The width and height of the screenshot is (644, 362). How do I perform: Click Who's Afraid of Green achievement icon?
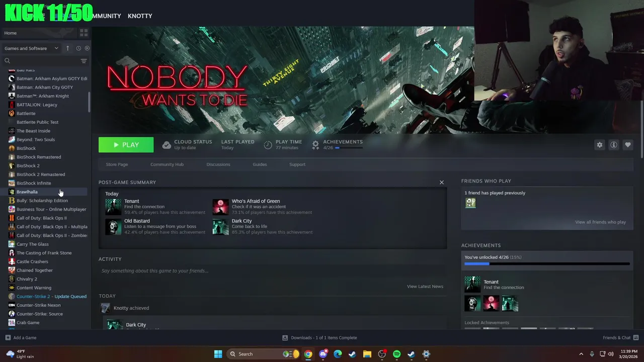tap(220, 207)
